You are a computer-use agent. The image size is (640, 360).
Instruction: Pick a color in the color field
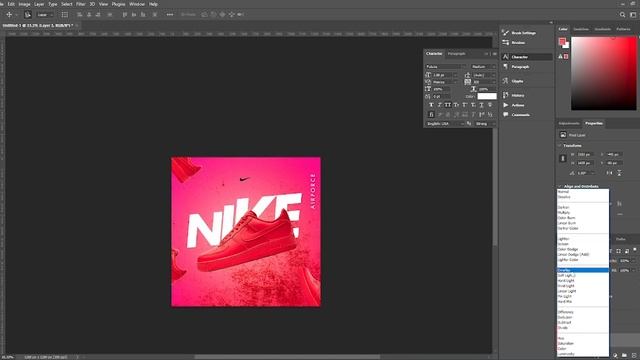[604, 73]
